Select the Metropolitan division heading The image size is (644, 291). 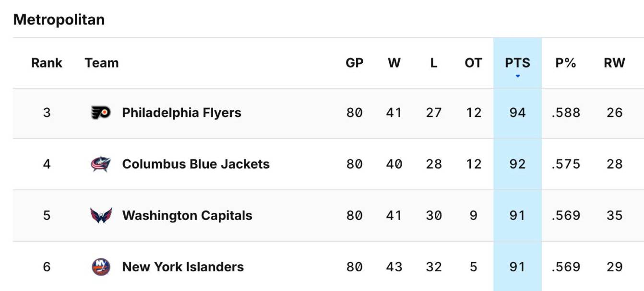[59, 20]
